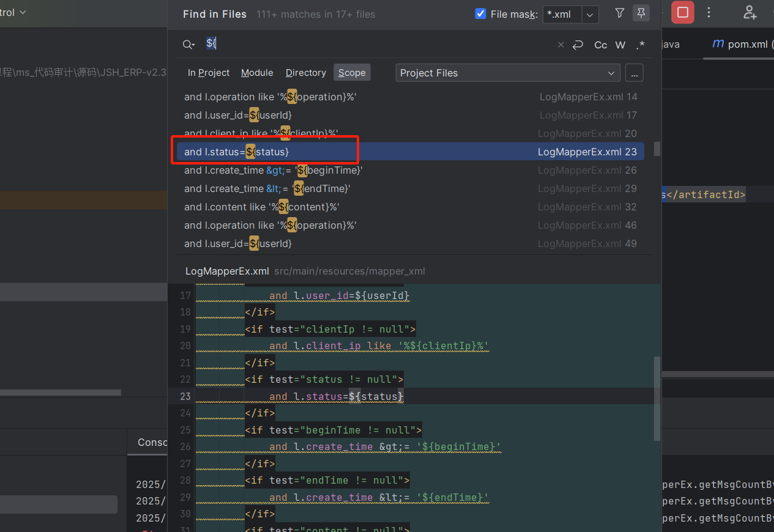Click preview line 25 beginTime test condition
774x532 pixels.
(333, 430)
